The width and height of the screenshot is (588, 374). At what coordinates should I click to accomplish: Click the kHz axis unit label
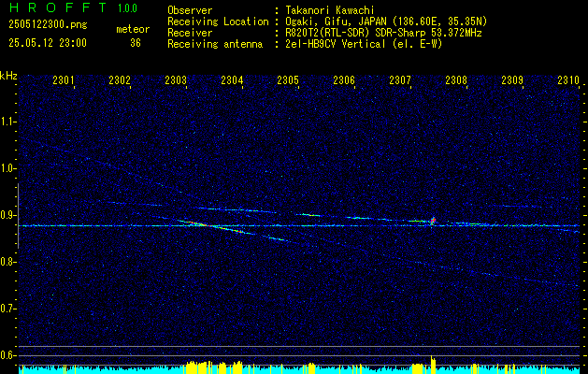(x=8, y=76)
